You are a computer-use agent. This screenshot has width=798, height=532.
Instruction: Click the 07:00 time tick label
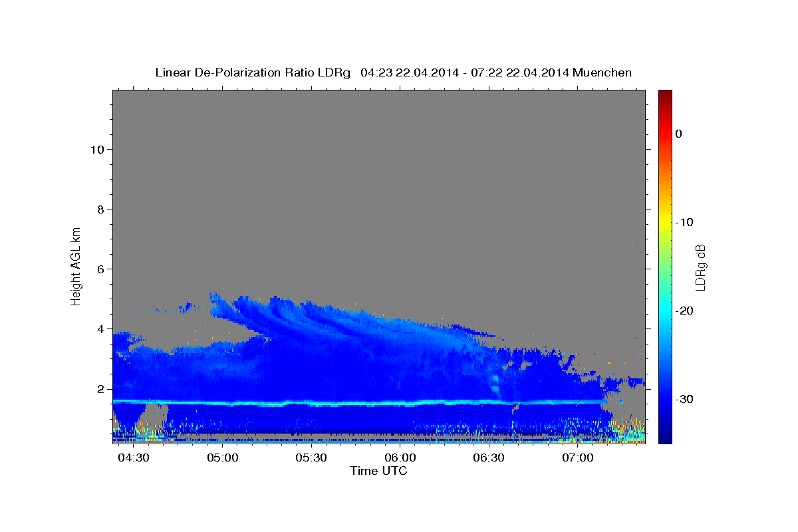(x=578, y=459)
